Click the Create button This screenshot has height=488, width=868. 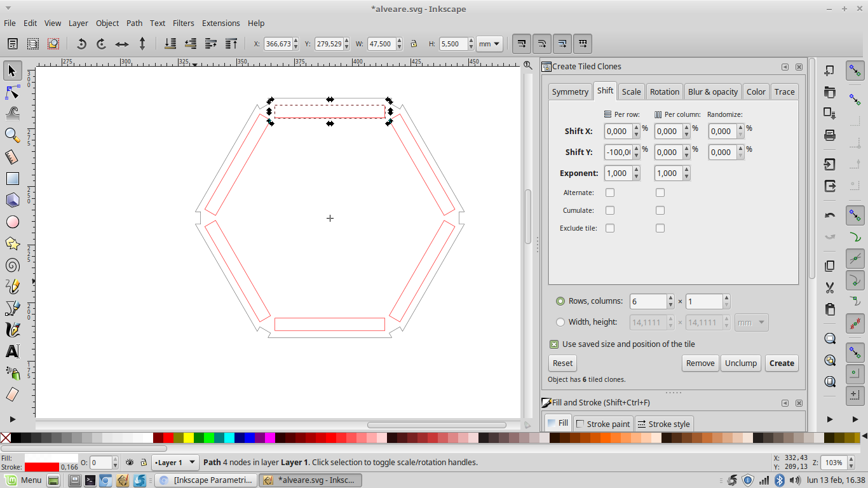tap(782, 363)
